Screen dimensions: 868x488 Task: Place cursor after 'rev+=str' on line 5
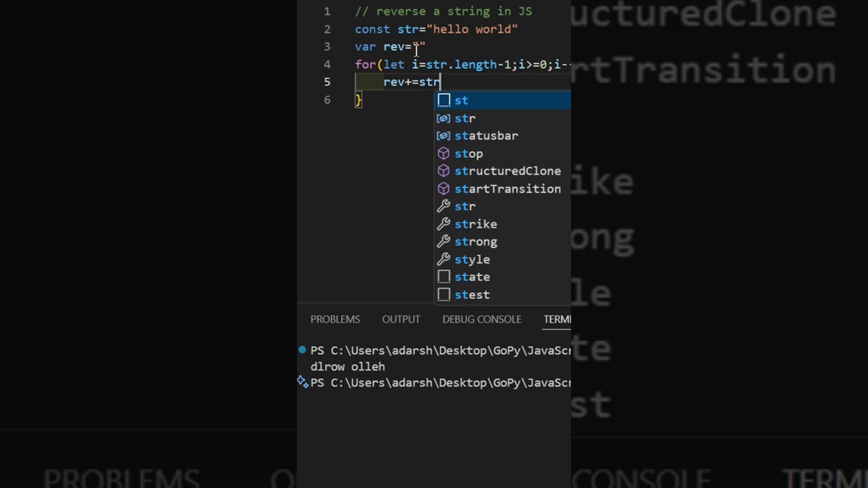click(x=441, y=82)
